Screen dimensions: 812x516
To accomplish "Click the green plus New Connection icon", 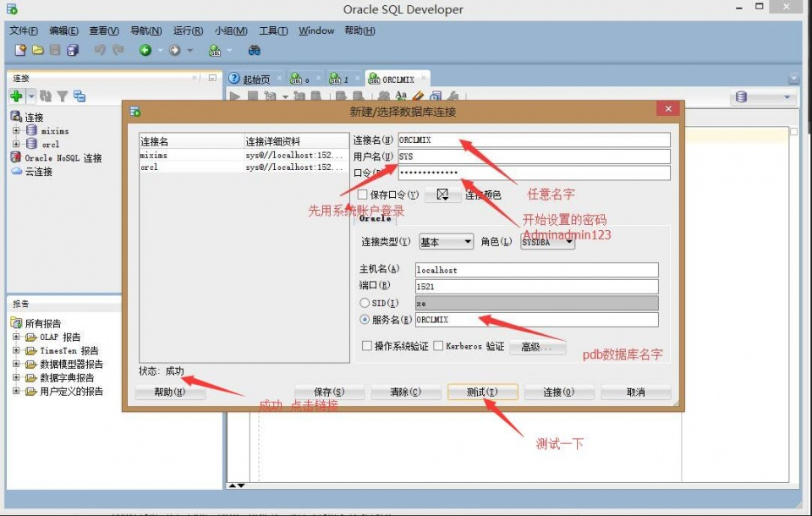I will point(17,96).
